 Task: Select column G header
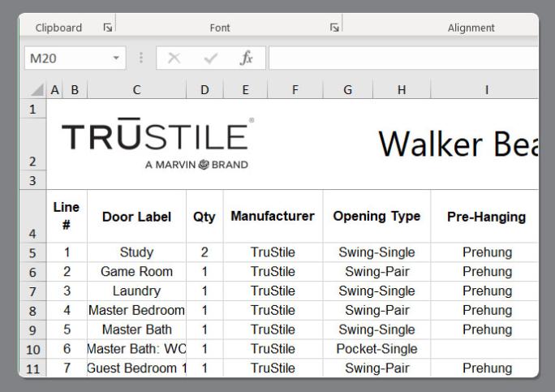[347, 90]
